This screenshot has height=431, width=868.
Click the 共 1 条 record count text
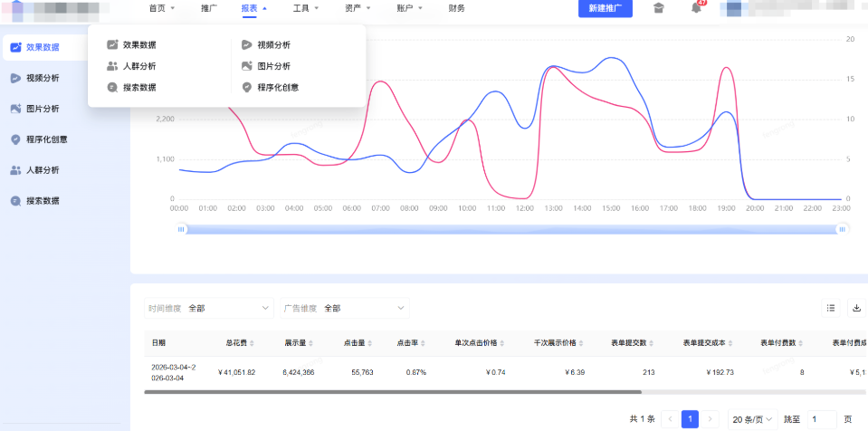642,419
